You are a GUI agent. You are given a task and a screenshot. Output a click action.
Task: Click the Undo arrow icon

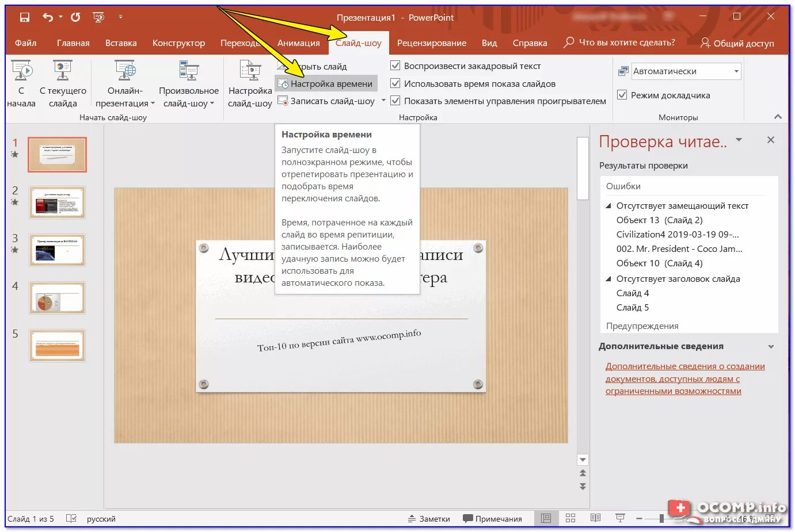point(48,17)
